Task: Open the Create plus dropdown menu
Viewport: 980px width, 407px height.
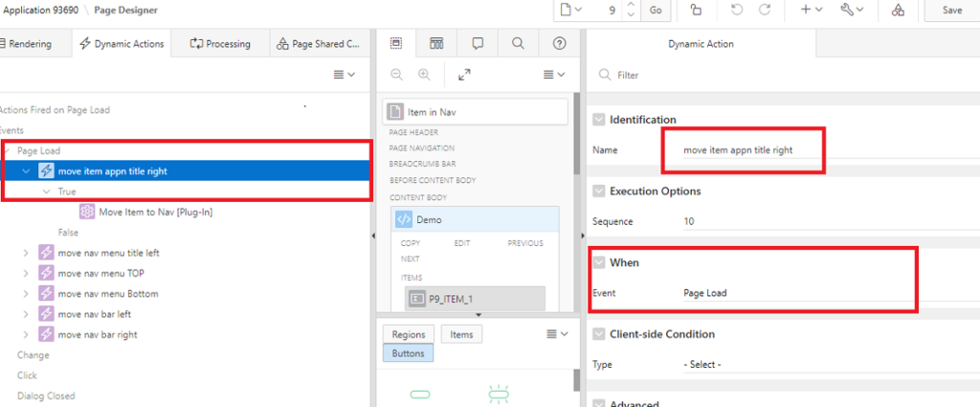Action: pyautogui.click(x=810, y=10)
